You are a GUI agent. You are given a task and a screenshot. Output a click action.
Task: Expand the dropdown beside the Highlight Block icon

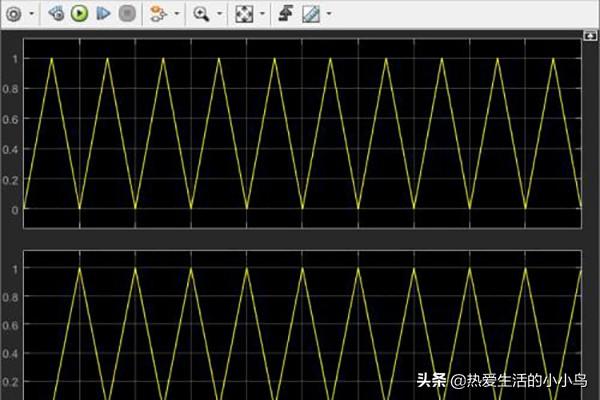[177, 15]
